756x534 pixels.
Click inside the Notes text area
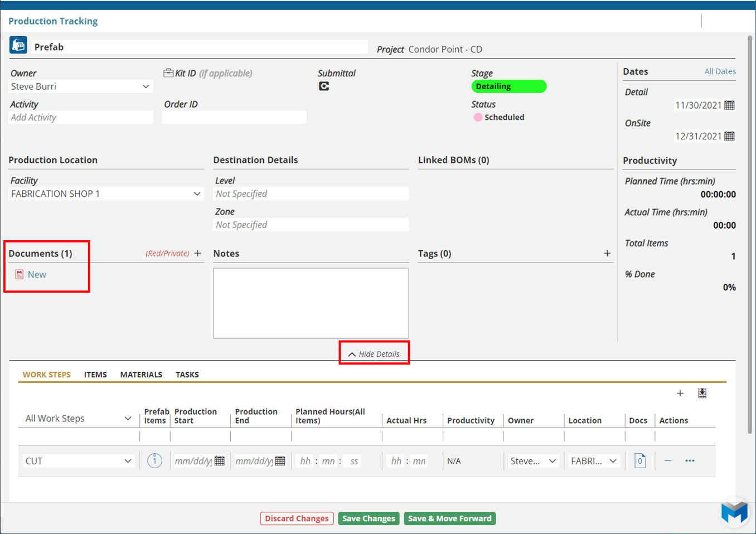coord(311,303)
